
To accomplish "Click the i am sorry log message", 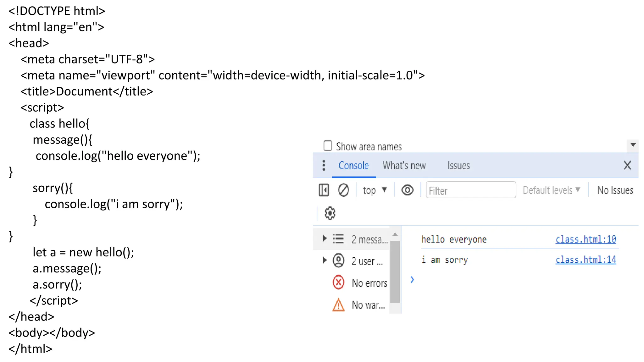I will point(444,260).
